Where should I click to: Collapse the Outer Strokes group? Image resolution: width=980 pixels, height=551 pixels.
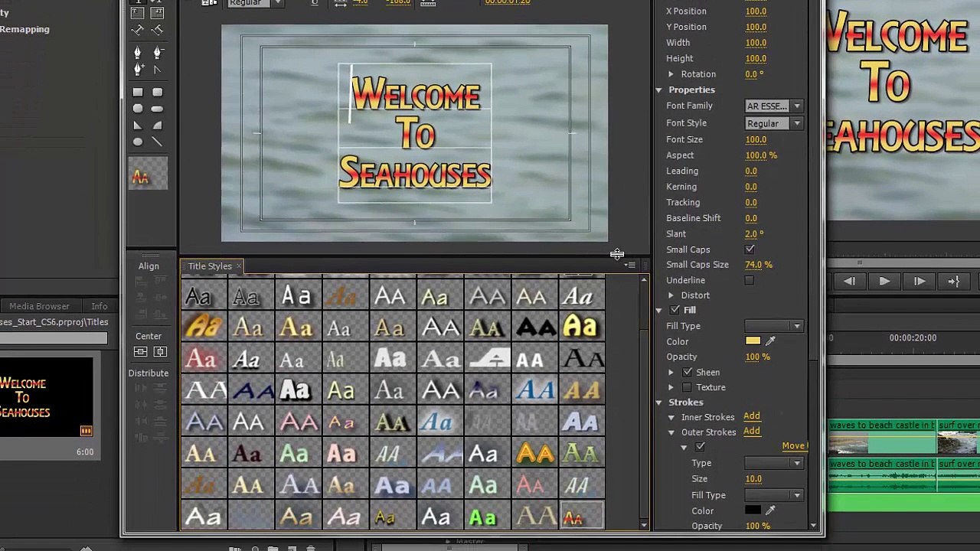pos(671,432)
